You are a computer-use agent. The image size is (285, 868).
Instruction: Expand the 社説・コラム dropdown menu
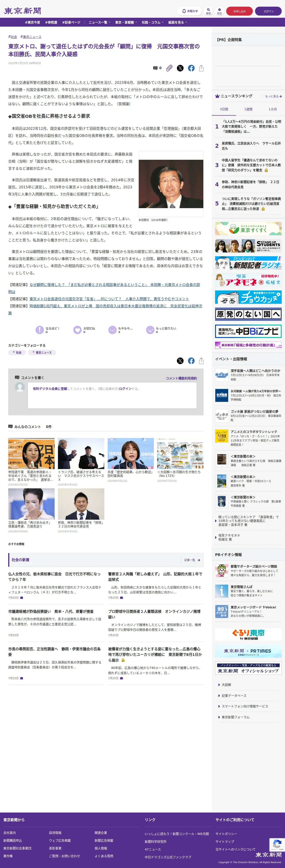pos(153,22)
